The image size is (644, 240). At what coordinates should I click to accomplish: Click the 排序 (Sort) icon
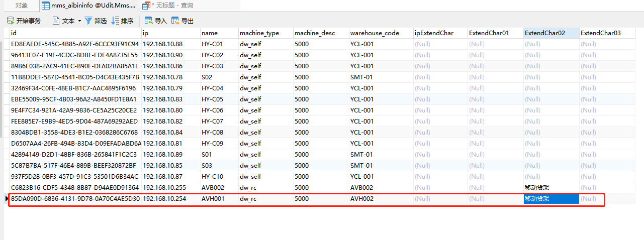115,21
